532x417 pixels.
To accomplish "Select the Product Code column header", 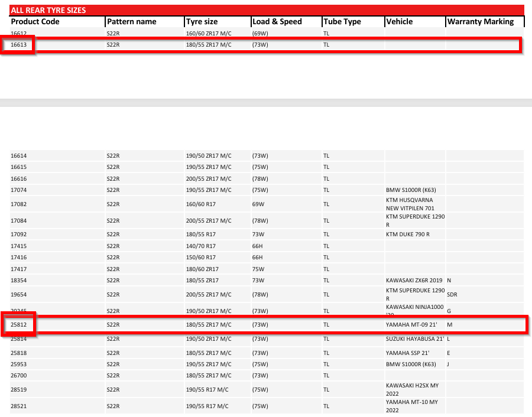I will [x=35, y=22].
